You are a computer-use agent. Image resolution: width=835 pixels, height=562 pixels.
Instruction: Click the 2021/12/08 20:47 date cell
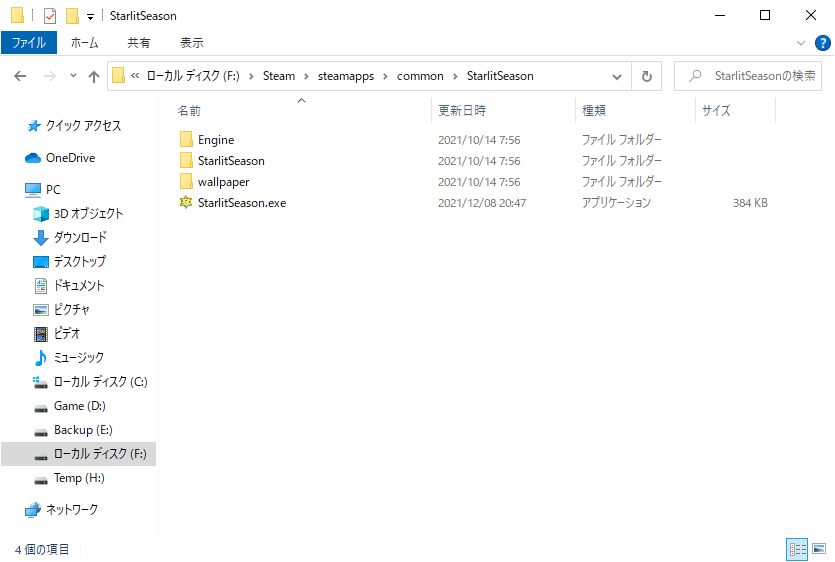coord(482,203)
